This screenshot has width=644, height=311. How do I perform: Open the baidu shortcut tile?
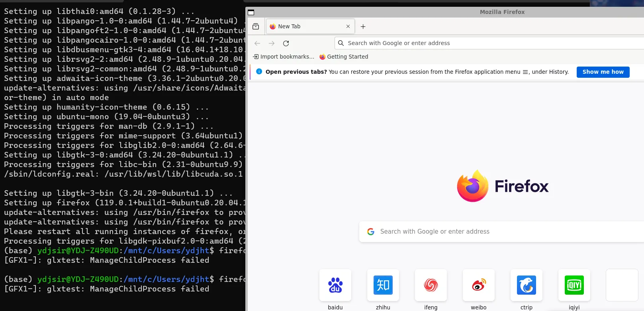[x=335, y=285]
